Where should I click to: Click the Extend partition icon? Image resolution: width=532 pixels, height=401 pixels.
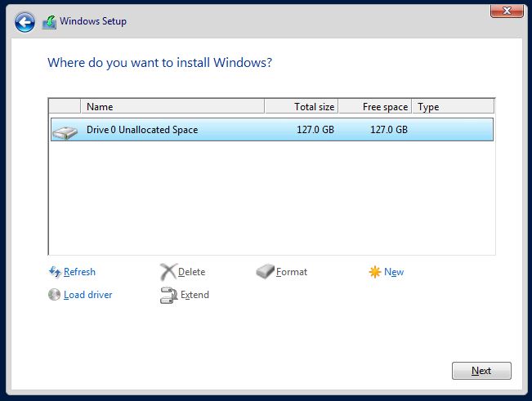point(168,295)
